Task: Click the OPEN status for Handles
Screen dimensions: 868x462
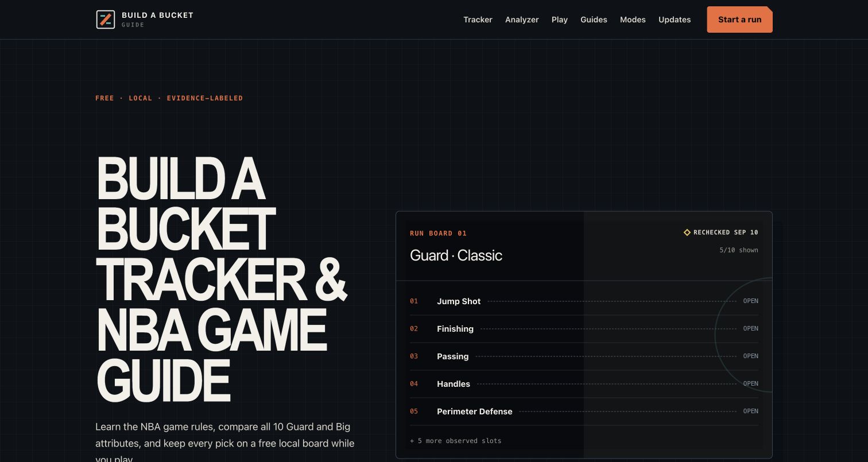Action: pos(750,383)
